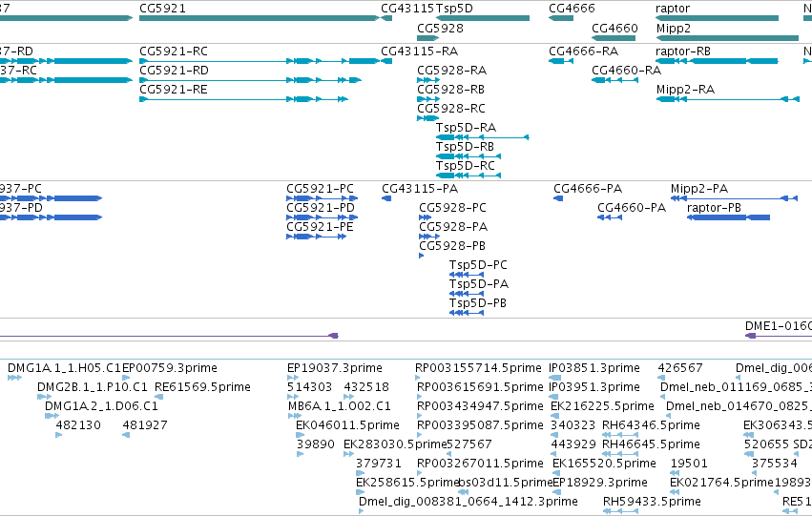Select the CG5921 gene label
The image size is (812, 516).
click(162, 9)
